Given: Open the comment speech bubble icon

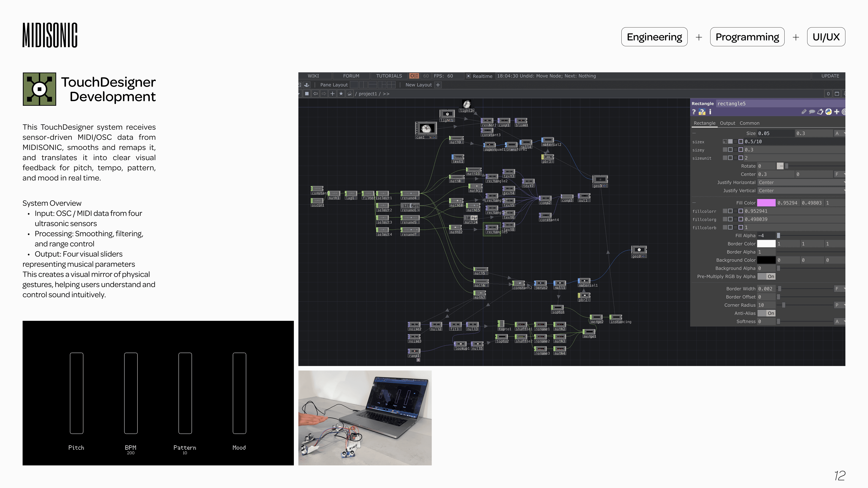Looking at the screenshot, I should 812,112.
